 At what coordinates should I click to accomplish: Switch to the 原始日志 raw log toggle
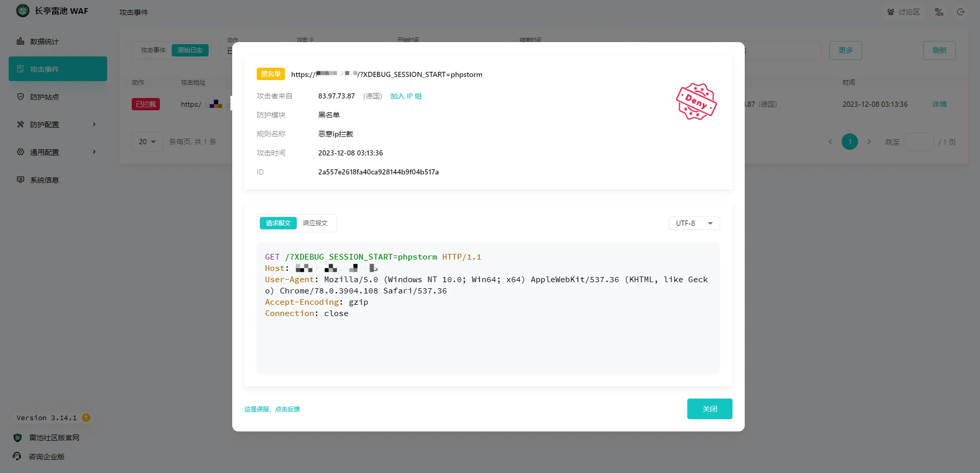[x=190, y=50]
